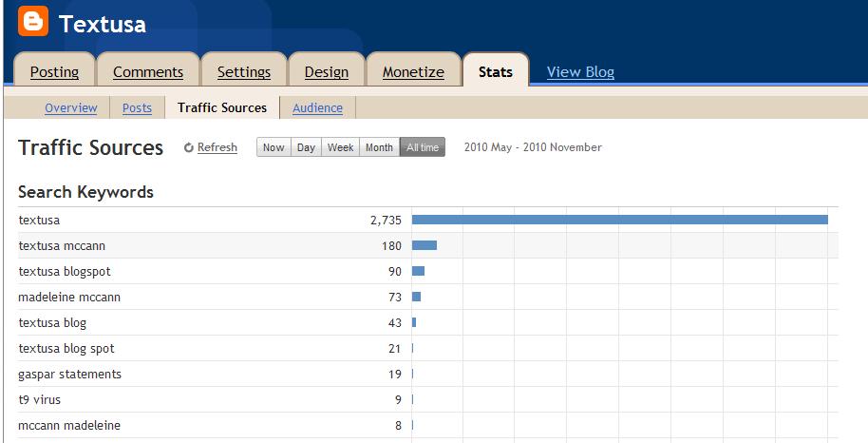The width and height of the screenshot is (868, 443).
Task: Click the Refresh link
Action: 217,147
